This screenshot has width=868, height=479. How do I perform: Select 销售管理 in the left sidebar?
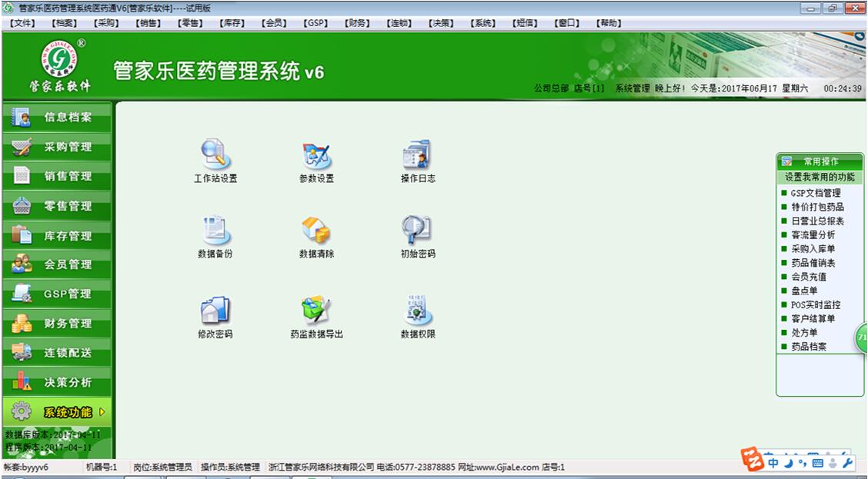[x=57, y=176]
